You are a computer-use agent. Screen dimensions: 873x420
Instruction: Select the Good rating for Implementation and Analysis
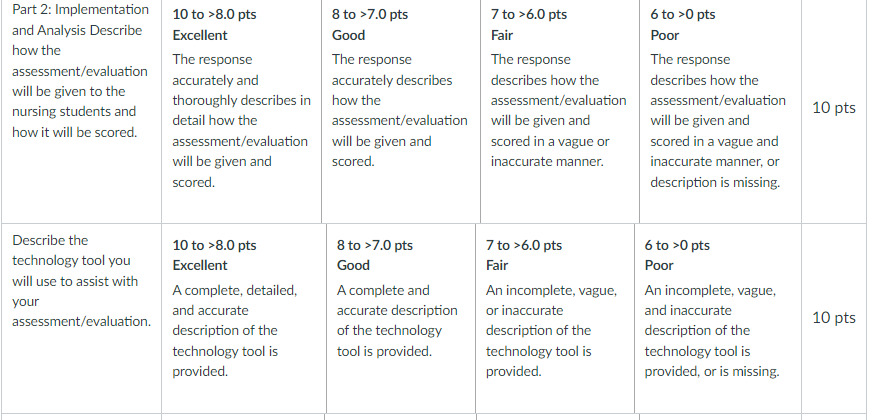401,111
